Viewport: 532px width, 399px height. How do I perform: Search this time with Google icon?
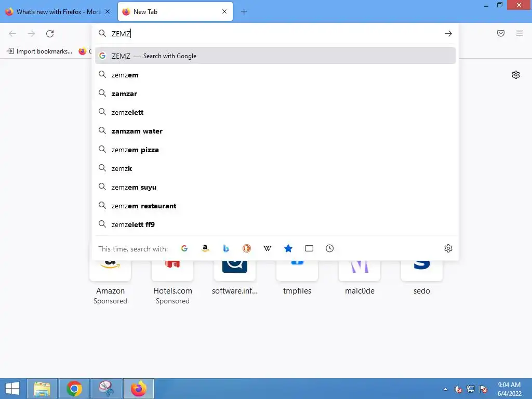tap(184, 248)
